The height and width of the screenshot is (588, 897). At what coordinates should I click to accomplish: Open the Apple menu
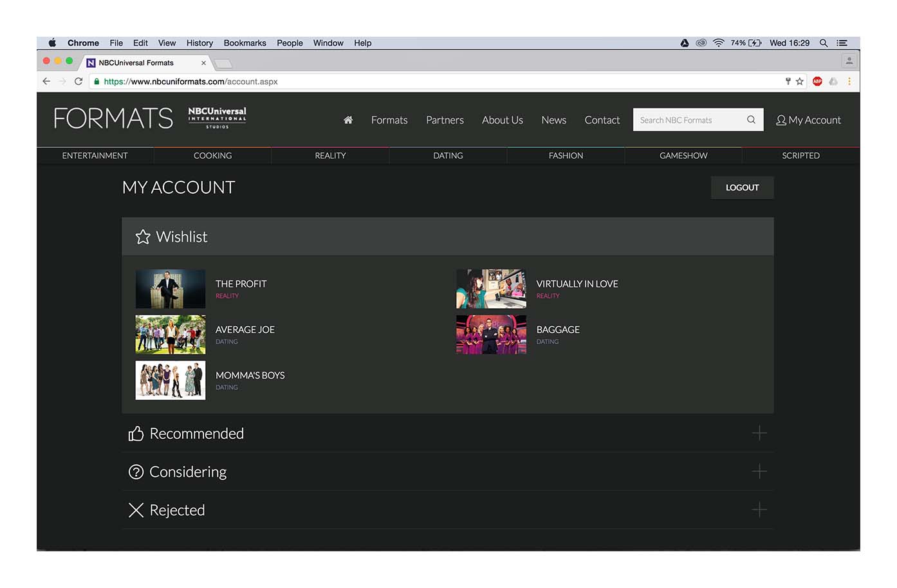point(52,43)
